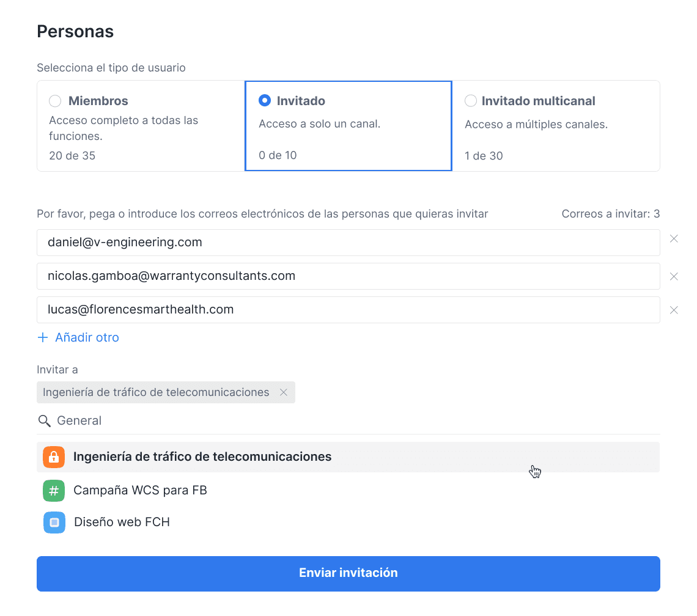Viewport: 697px width, 616px height.
Task: Select the Miembros user type
Action: (x=54, y=101)
